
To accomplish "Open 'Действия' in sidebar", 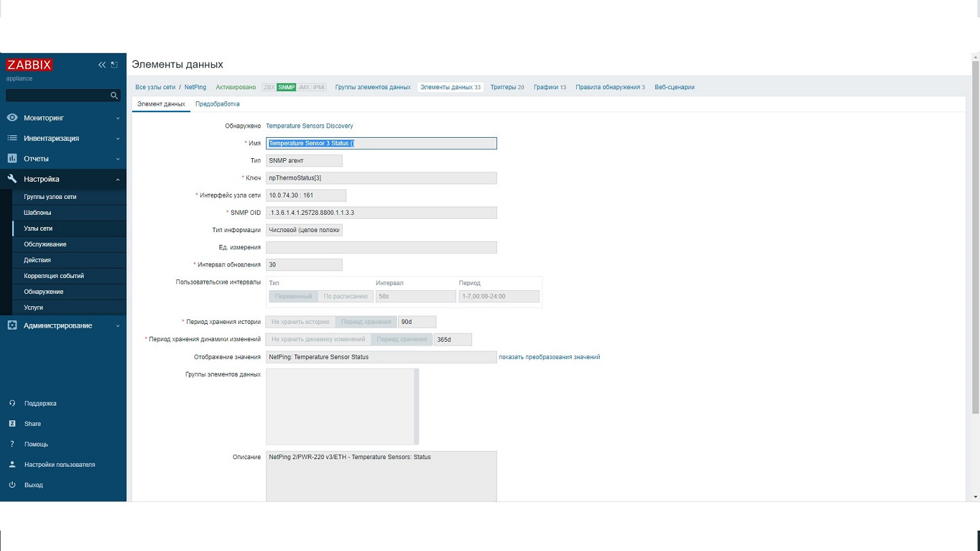I will pyautogui.click(x=69, y=260).
